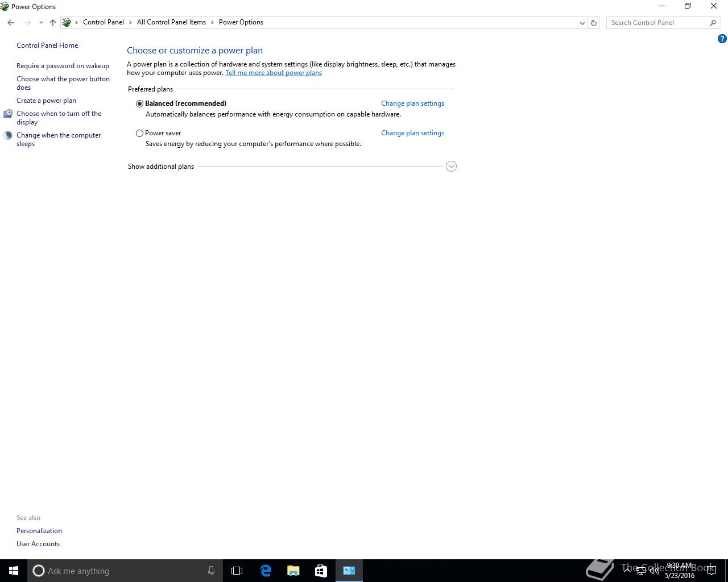Open the Action Center notifications icon
The height and width of the screenshot is (582, 728).
(x=712, y=571)
